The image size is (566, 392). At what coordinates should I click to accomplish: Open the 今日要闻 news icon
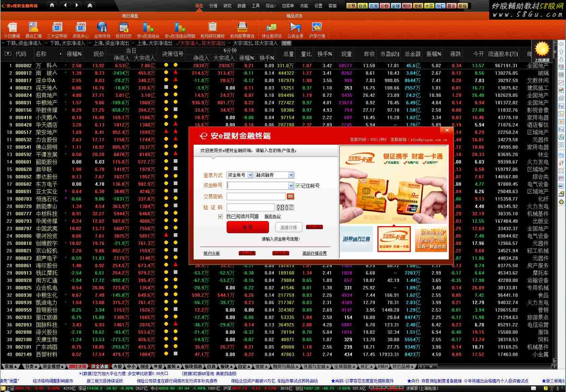12,30
